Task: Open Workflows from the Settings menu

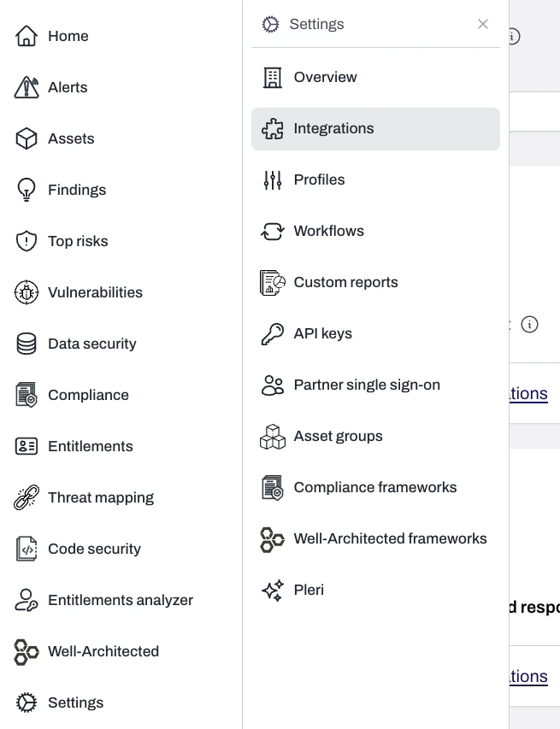Action: [328, 231]
